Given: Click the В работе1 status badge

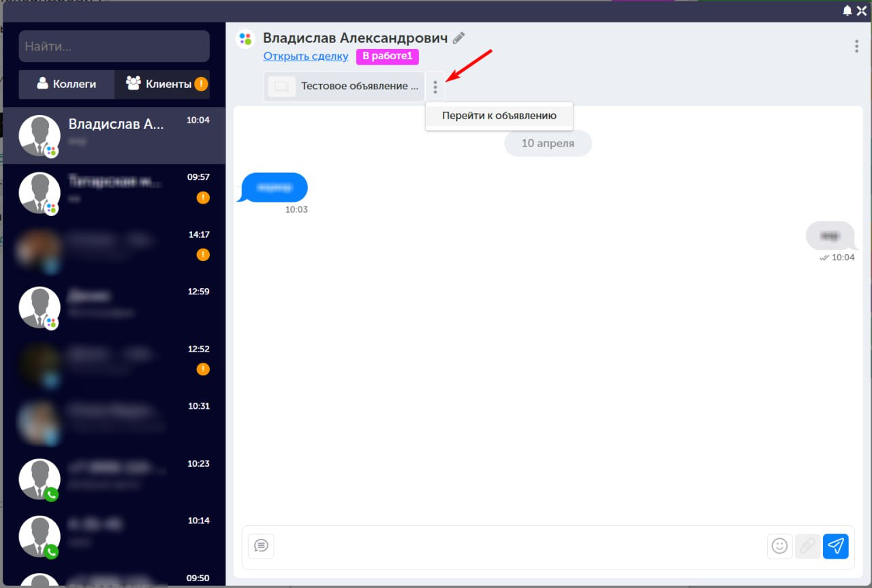Looking at the screenshot, I should click(x=388, y=57).
